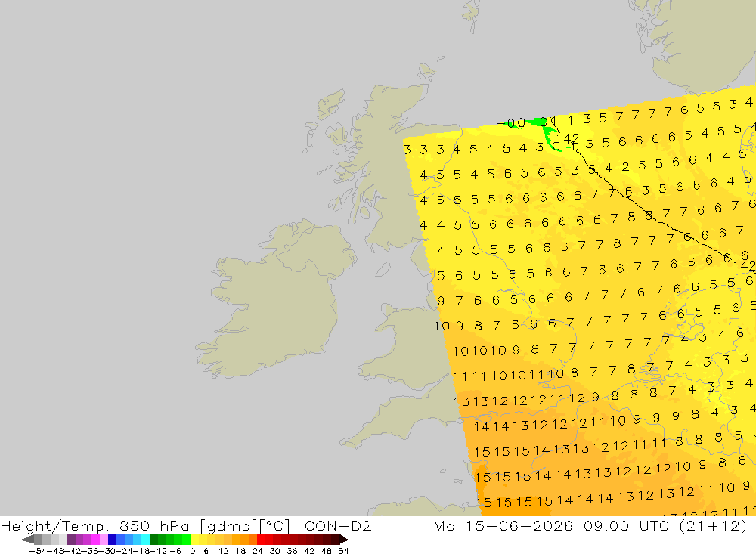The image size is (756, 554).
Task: Click the '54' legend scale label
Action: coord(343,551)
